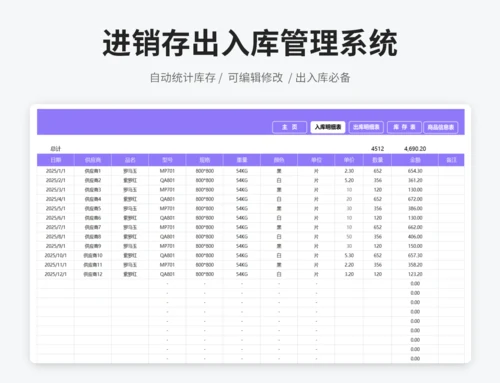Click the 备注 column header
The image size is (500, 383).
click(x=451, y=160)
